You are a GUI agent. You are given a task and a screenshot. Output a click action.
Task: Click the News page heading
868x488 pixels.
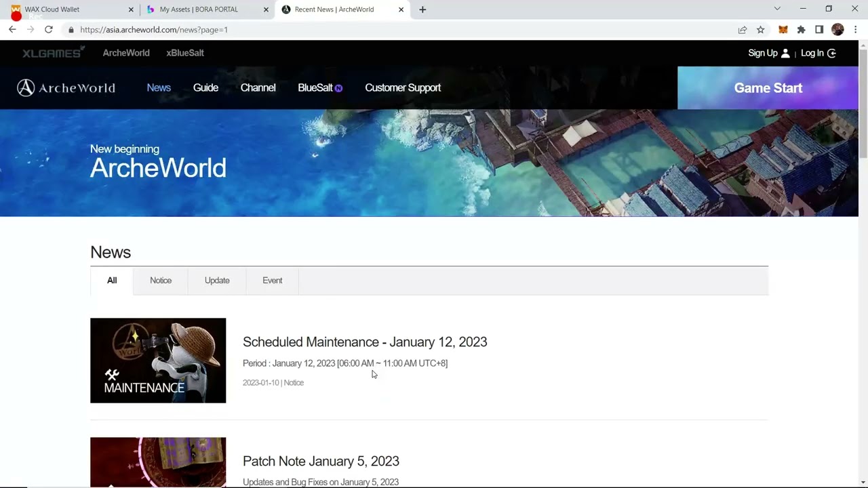[111, 252]
